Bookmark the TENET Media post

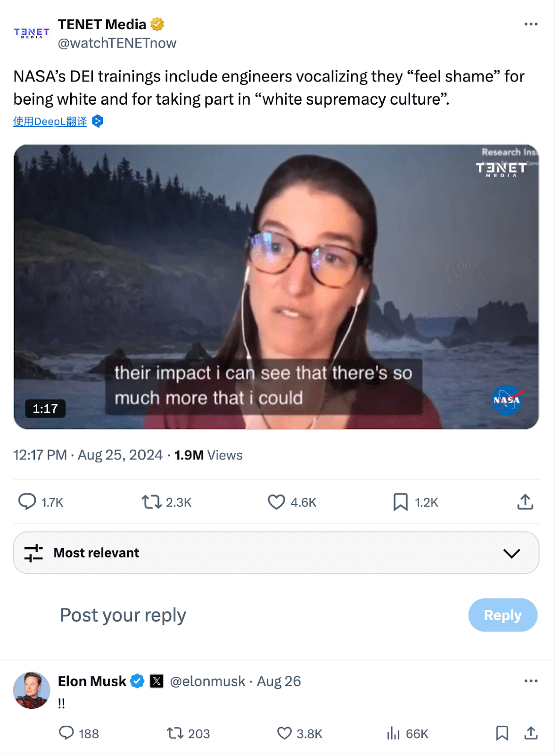(x=400, y=502)
